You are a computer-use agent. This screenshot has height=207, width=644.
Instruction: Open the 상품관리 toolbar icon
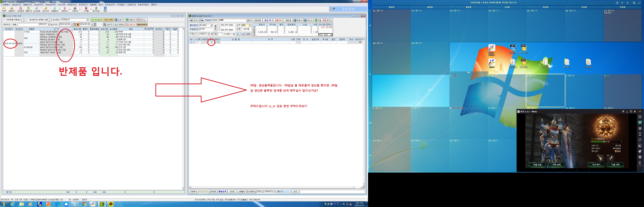point(11,9)
